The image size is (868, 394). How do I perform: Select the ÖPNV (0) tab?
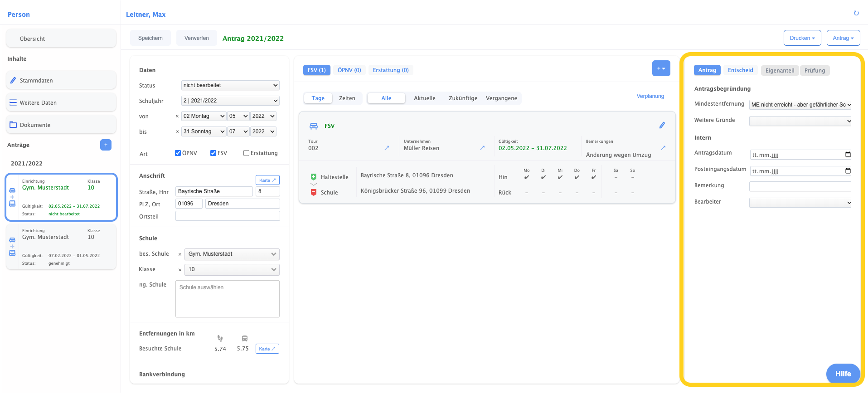point(349,70)
